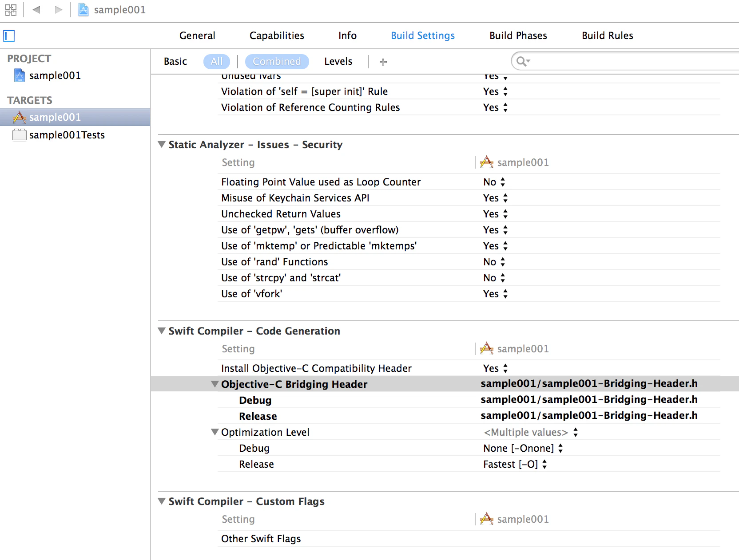Change Floating Point Value Loop Counter value

494,182
